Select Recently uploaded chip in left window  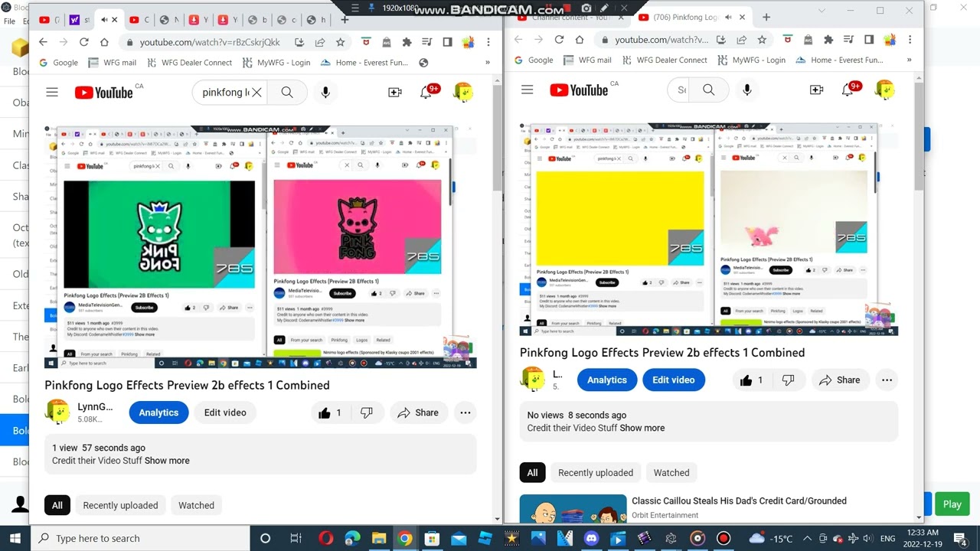[x=120, y=505]
